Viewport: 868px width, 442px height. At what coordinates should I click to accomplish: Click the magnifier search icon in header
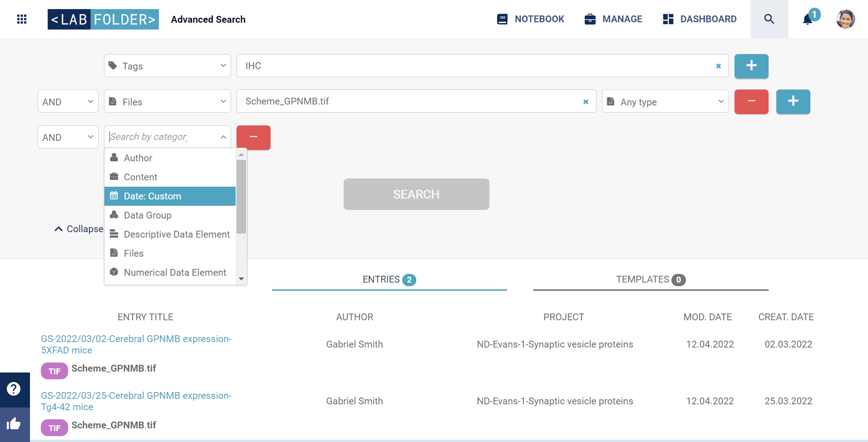pos(769,19)
